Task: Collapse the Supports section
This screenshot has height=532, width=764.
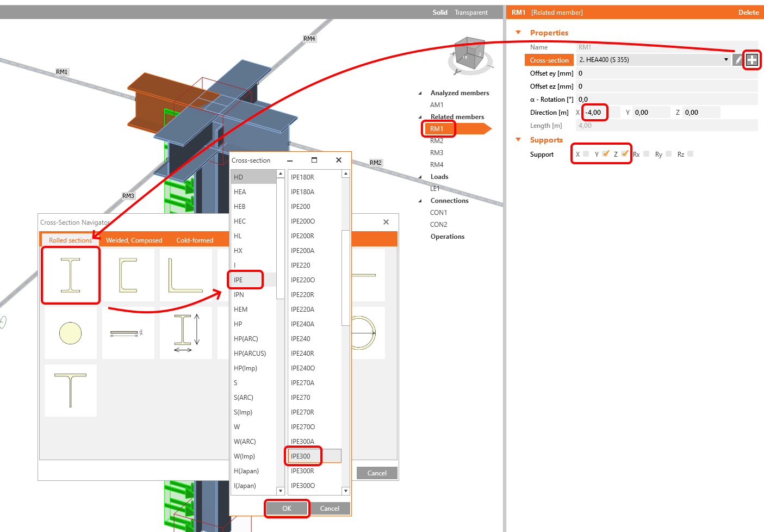Action: point(518,140)
